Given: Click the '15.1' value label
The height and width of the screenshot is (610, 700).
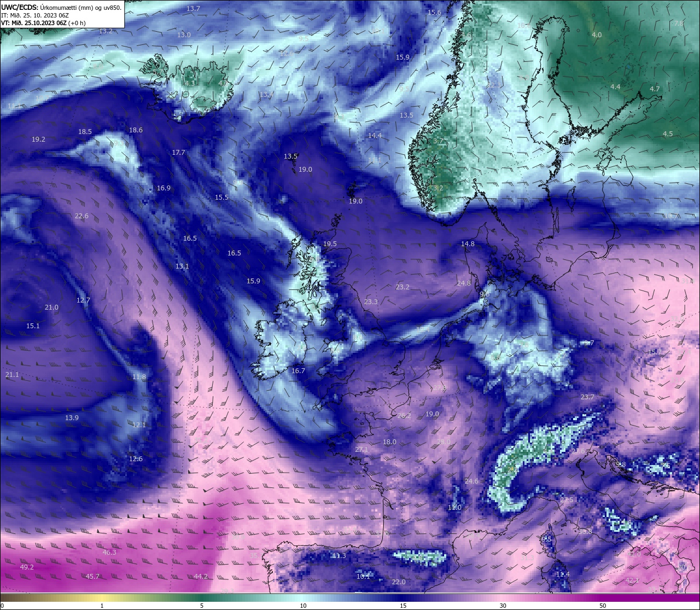Looking at the screenshot, I should pos(33,326).
